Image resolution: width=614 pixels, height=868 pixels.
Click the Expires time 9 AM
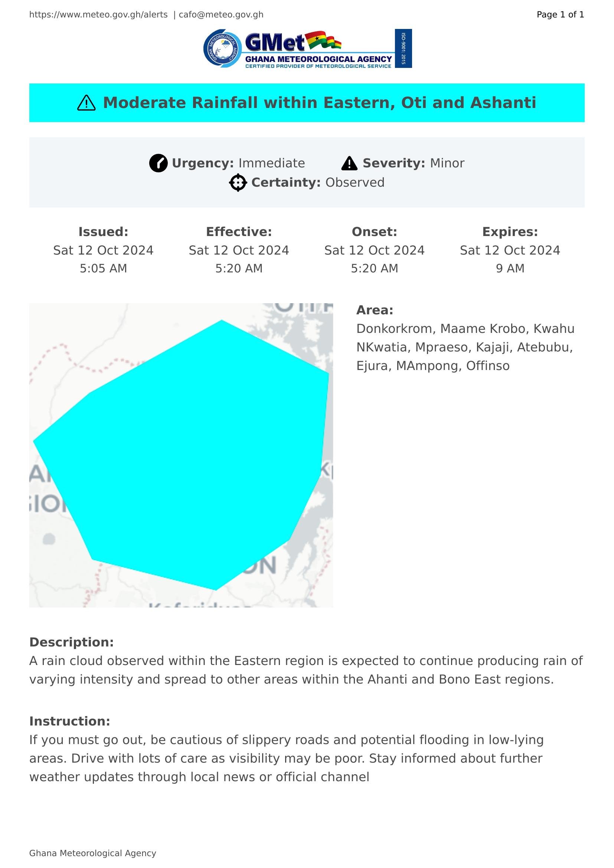(x=510, y=268)
